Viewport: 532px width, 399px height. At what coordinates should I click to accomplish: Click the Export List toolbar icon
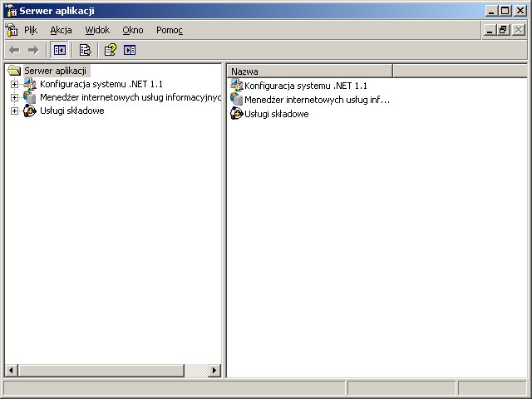(x=85, y=50)
